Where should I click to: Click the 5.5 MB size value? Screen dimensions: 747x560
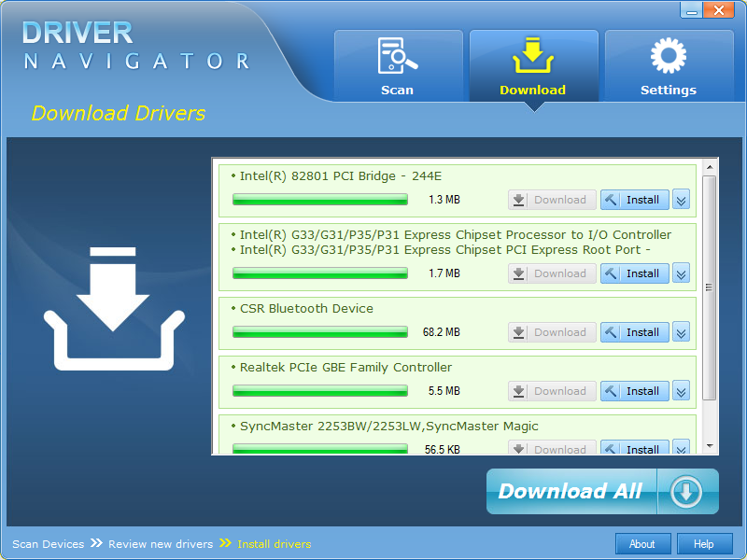click(x=444, y=391)
